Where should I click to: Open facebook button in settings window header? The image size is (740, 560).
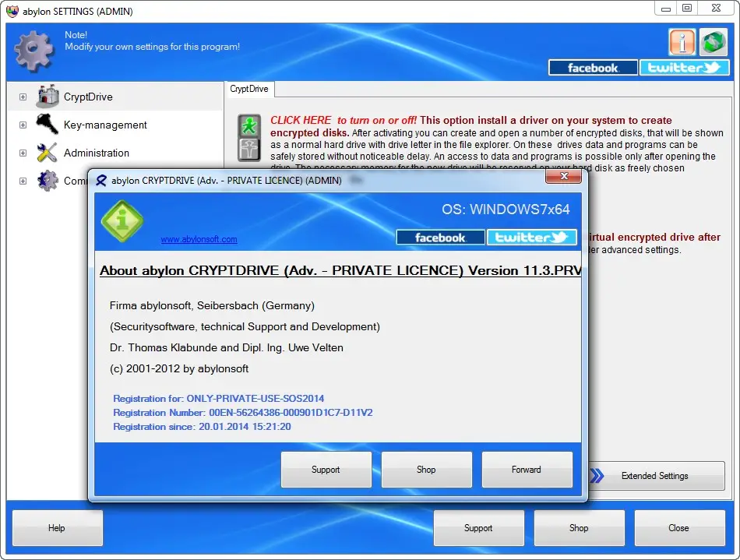(x=593, y=68)
